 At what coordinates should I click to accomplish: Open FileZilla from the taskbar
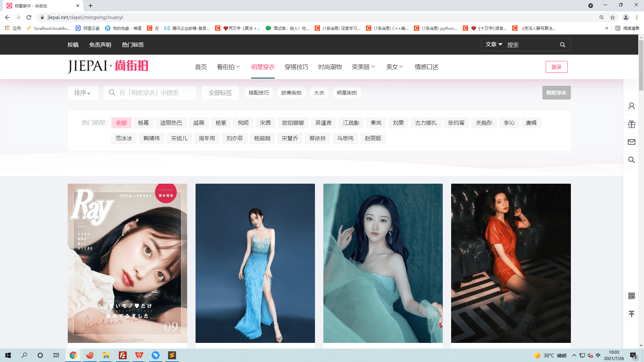(122, 355)
